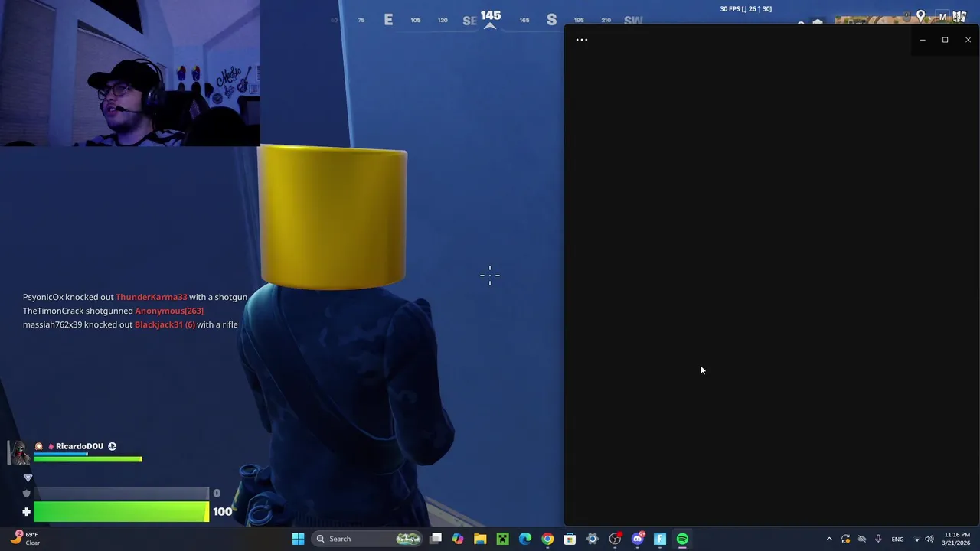The height and width of the screenshot is (551, 980).
Task: Click kill feed name massiah762x39
Action: [x=52, y=324]
